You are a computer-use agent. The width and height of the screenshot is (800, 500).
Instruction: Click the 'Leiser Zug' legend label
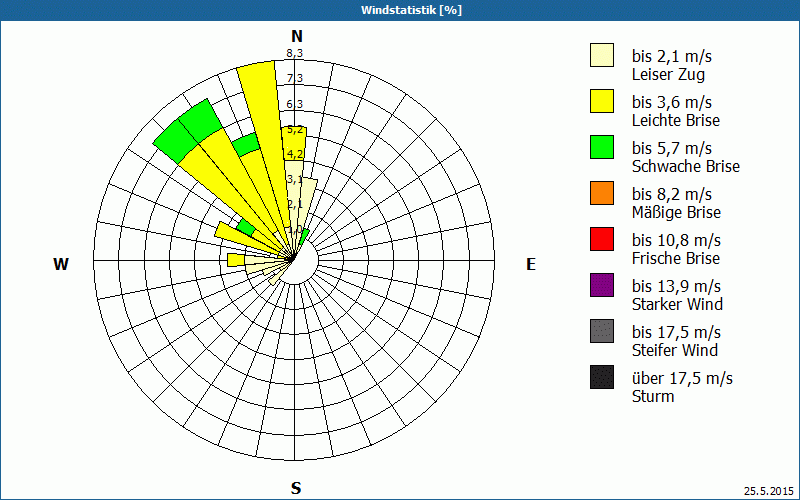pos(668,75)
